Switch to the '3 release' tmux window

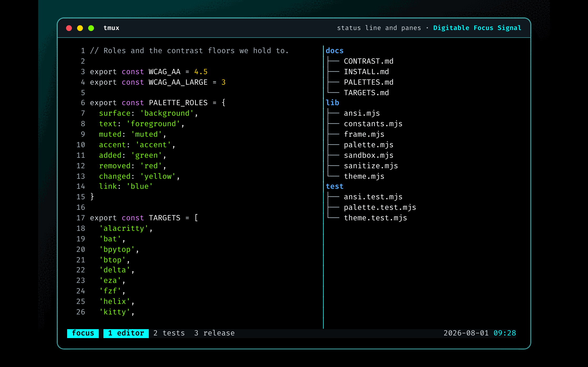point(214,333)
